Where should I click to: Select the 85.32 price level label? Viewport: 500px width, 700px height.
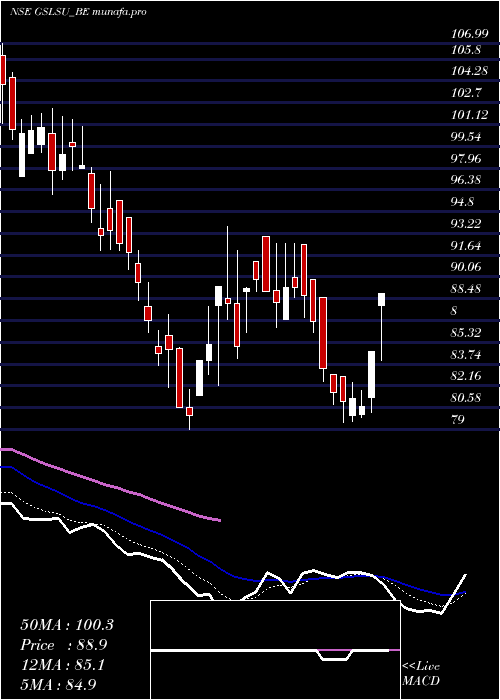(466, 333)
